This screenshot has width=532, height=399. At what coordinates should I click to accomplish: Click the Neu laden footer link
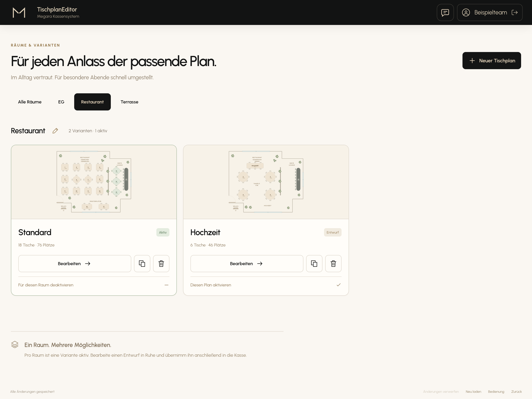[x=473, y=392]
